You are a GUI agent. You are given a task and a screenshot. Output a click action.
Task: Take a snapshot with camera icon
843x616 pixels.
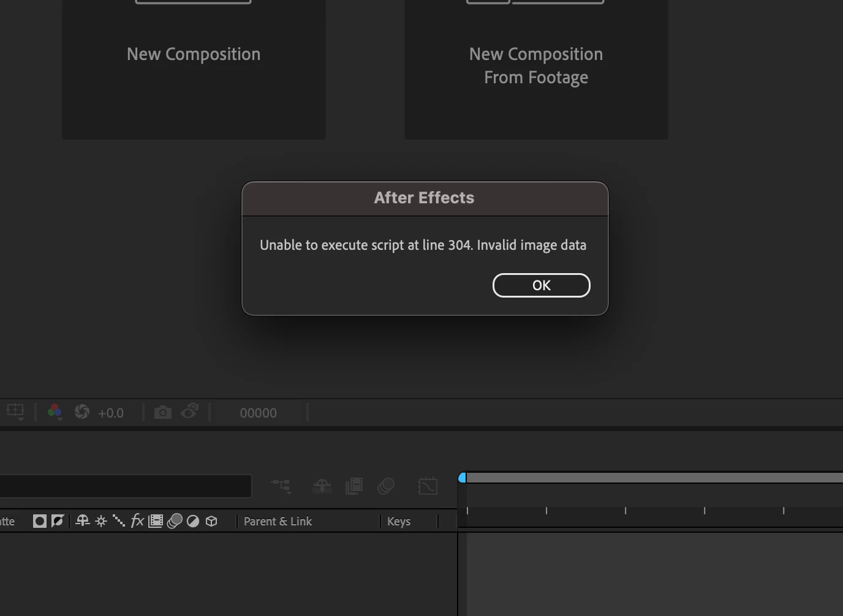pyautogui.click(x=162, y=412)
